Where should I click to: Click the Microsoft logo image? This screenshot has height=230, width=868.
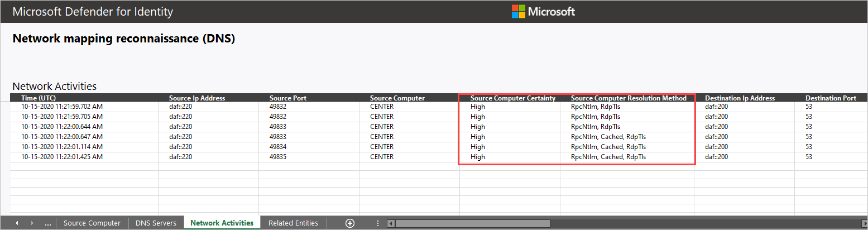tap(543, 11)
